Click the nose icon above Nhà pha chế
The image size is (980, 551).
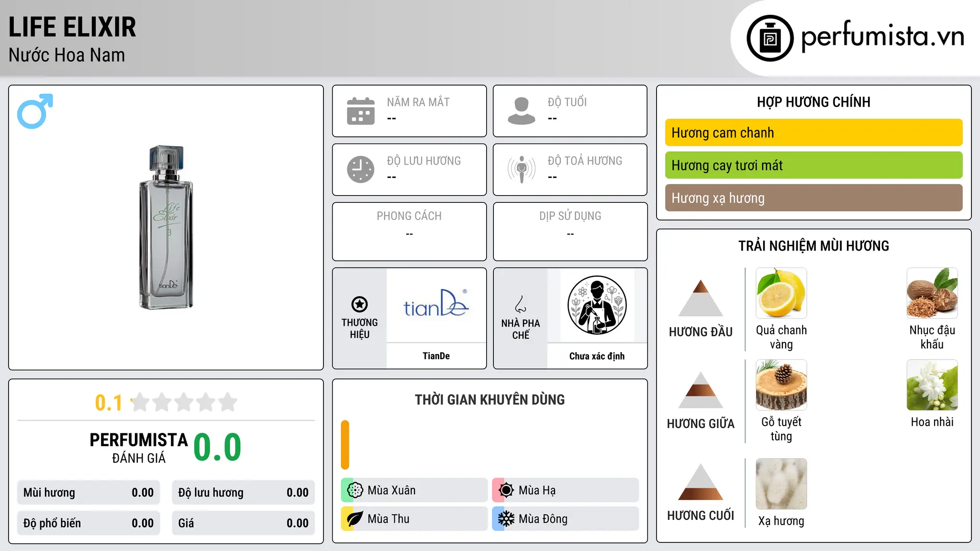(x=521, y=304)
